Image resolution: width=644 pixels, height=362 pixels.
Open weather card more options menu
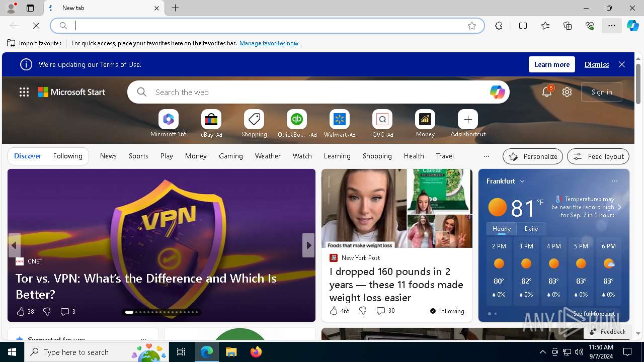[x=614, y=181]
